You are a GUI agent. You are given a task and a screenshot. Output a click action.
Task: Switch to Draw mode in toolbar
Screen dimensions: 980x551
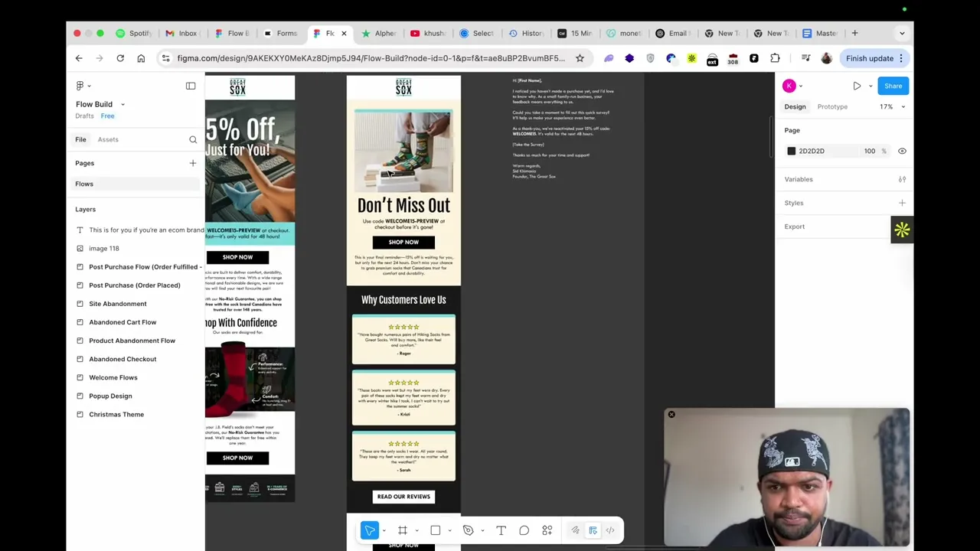click(x=575, y=530)
